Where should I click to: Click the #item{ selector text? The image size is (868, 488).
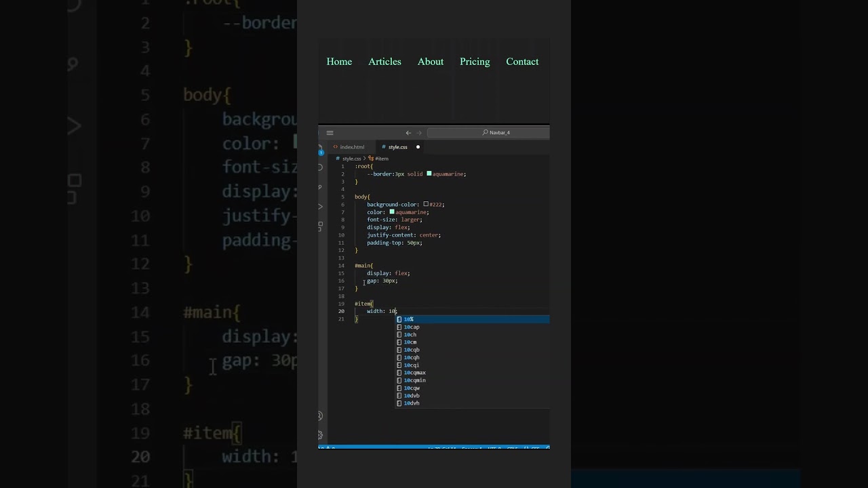click(x=364, y=304)
